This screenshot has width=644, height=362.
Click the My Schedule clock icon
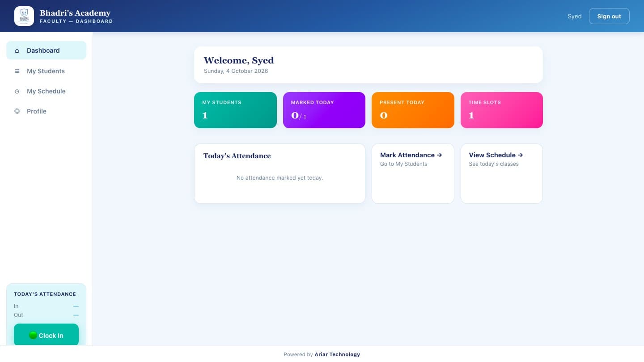[17, 91]
